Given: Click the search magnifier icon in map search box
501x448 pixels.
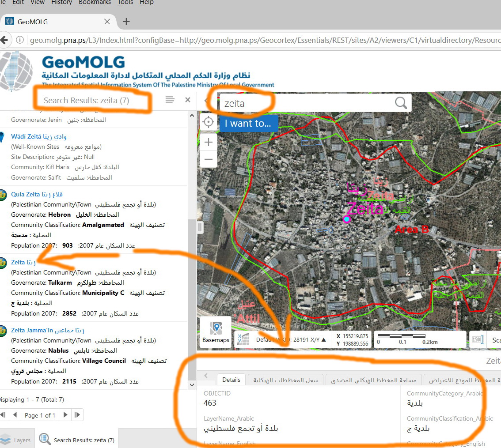Looking at the screenshot, I should click(x=401, y=103).
